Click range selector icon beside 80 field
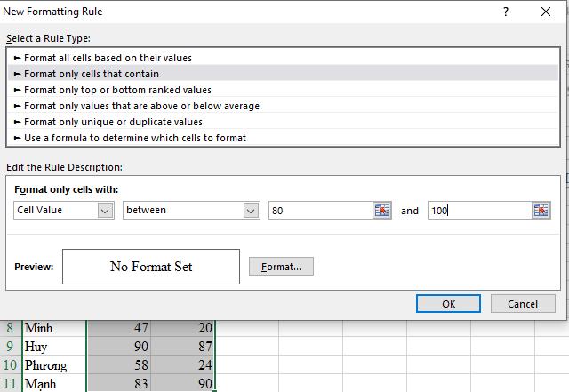The image size is (569, 392). coord(382,211)
